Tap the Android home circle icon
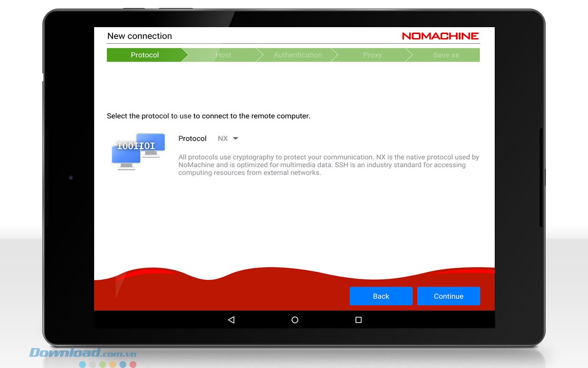Image resolution: width=588 pixels, height=368 pixels. coord(295,320)
